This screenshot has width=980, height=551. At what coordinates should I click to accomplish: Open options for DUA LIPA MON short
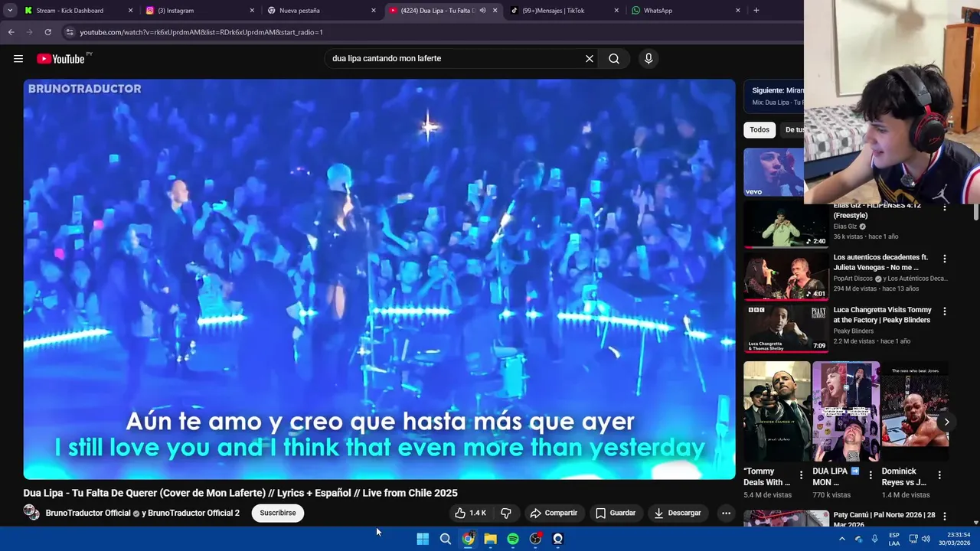871,475
